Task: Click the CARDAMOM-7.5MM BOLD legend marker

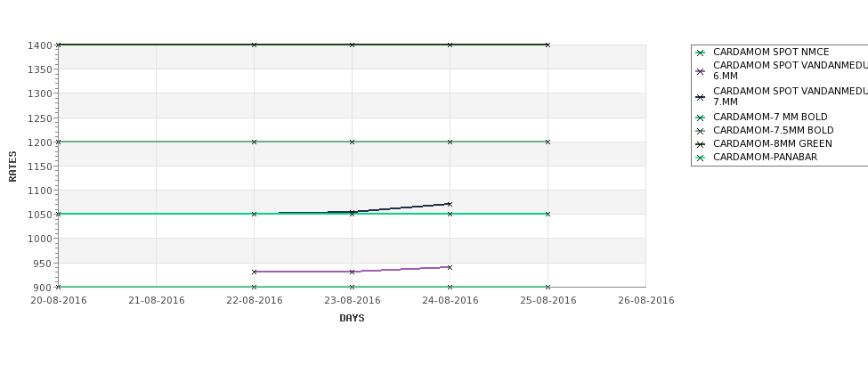Action: [x=701, y=131]
